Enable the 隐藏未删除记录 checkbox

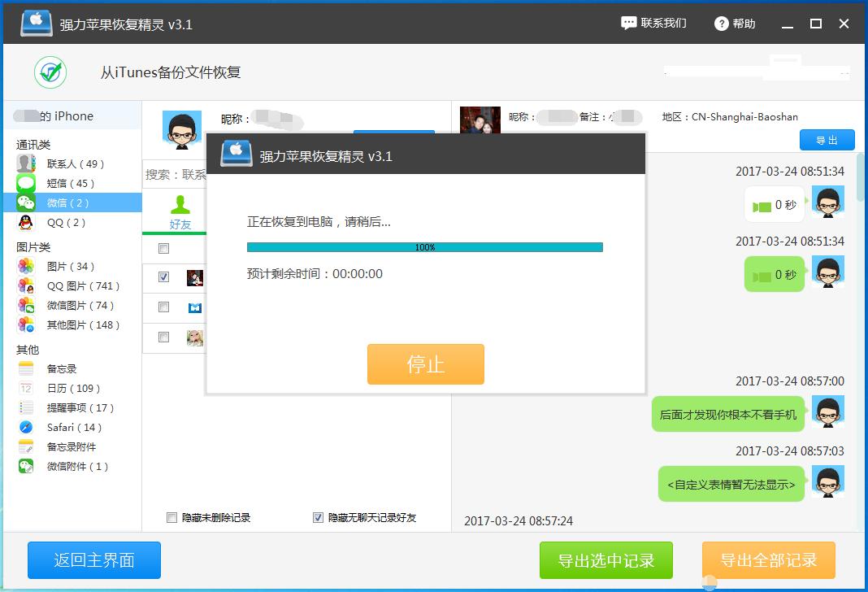point(171,517)
